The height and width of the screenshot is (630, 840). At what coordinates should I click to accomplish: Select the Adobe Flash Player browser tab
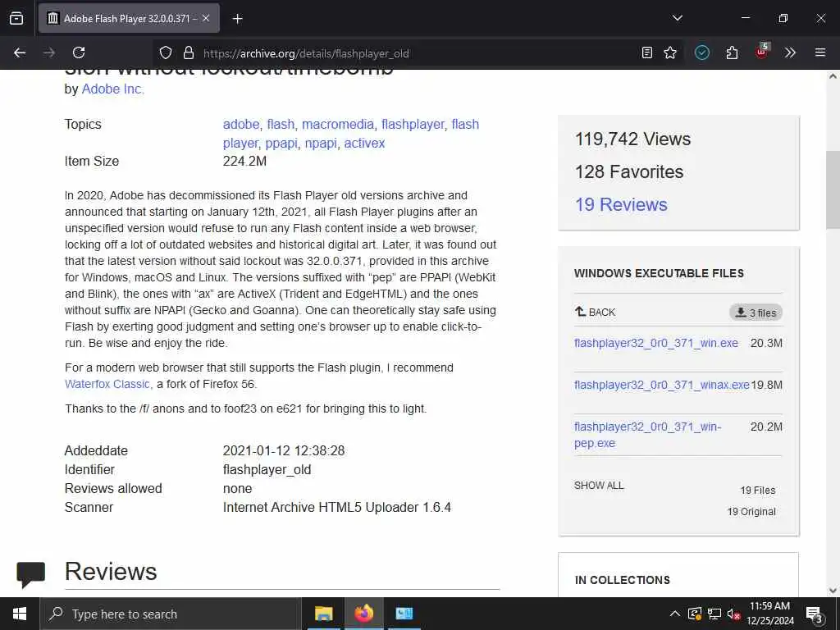(x=129, y=18)
